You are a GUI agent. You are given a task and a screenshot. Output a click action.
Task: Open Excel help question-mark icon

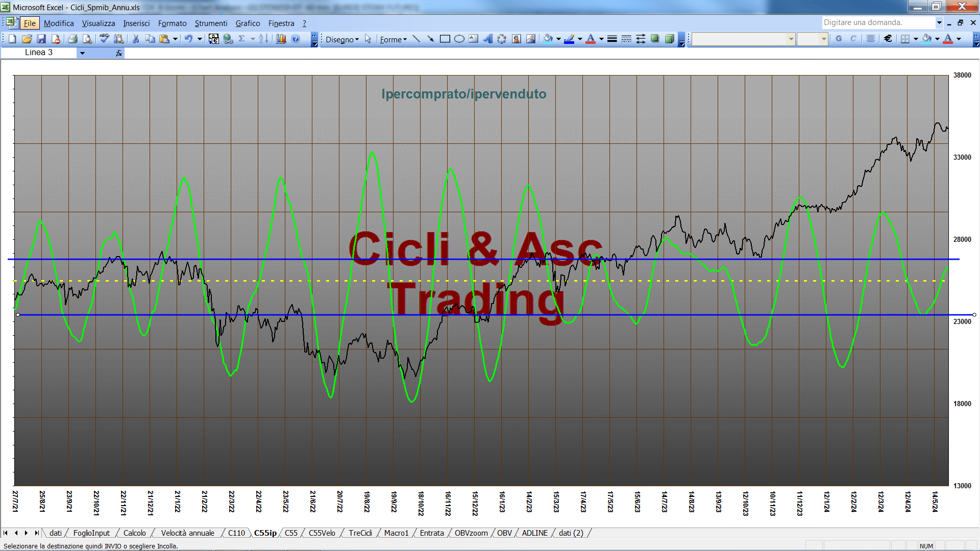(296, 39)
